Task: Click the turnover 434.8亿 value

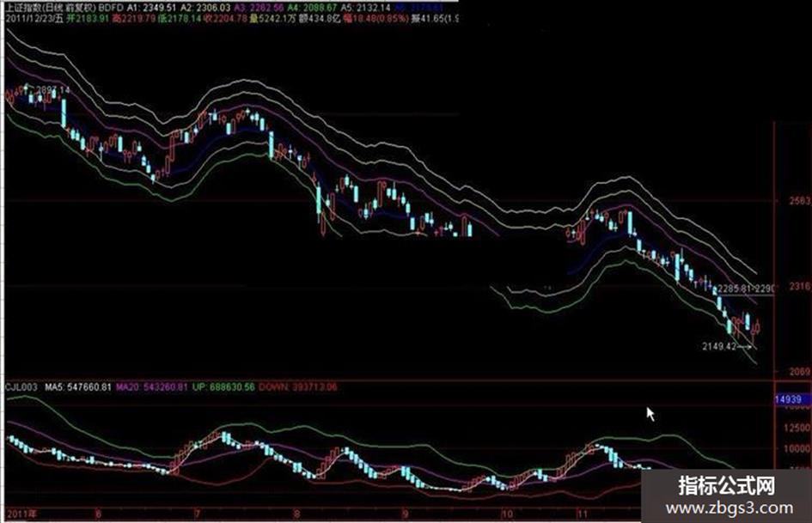Action: pyautogui.click(x=320, y=19)
